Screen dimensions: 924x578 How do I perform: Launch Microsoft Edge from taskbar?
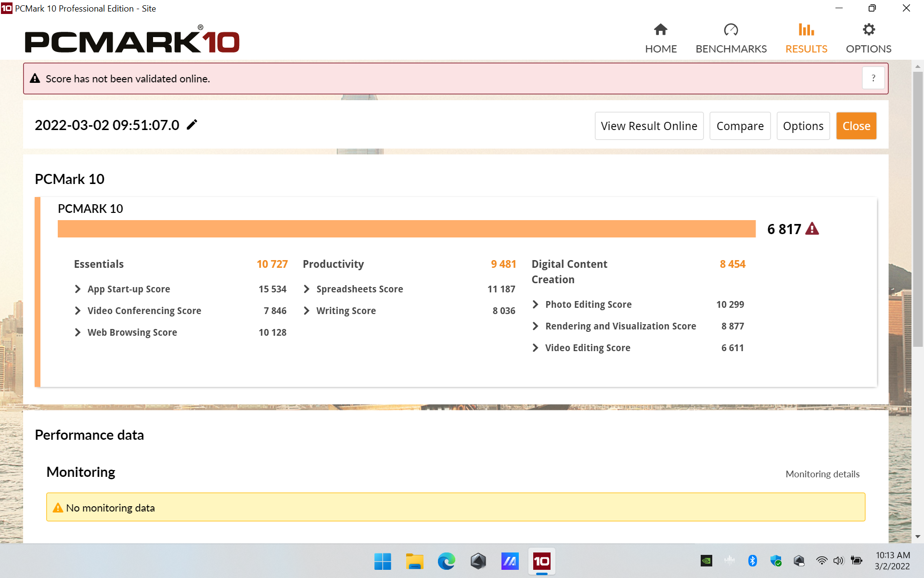click(x=446, y=561)
